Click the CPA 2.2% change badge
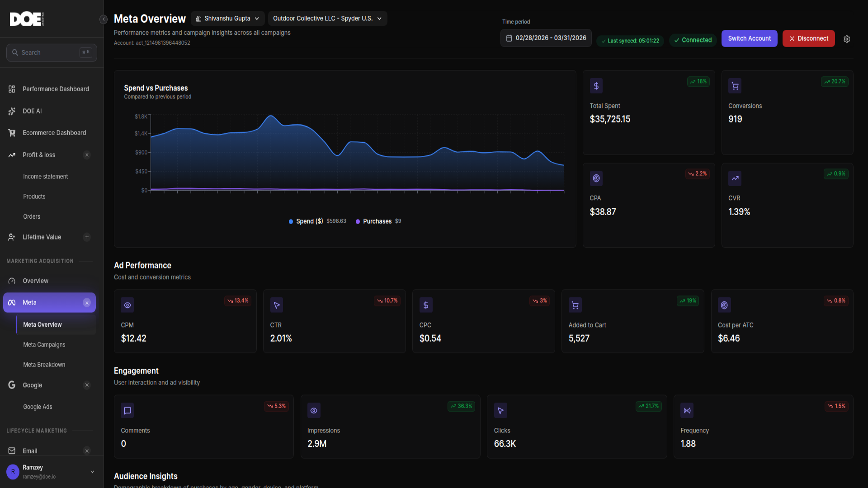Viewport: 868px width, 488px height. coord(697,174)
